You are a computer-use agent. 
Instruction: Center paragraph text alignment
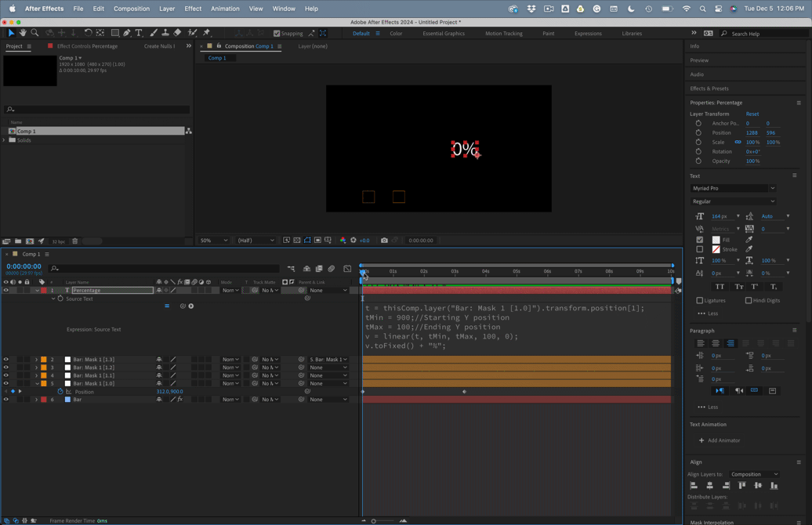point(715,343)
